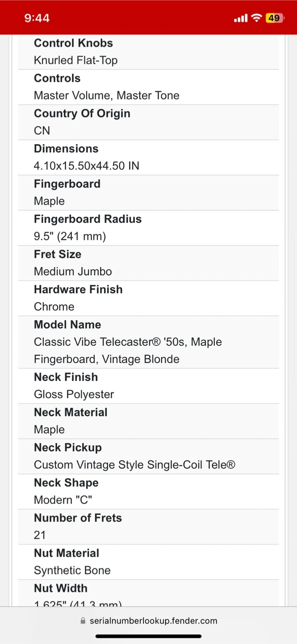Screen dimensions: 297x644
Task: Select the Medium Jumbo fret size value
Action: coord(73,271)
